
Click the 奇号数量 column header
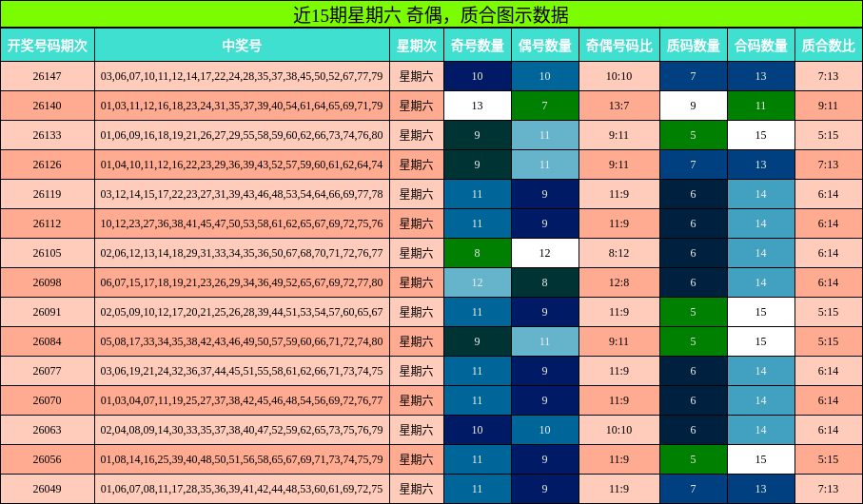(x=478, y=45)
